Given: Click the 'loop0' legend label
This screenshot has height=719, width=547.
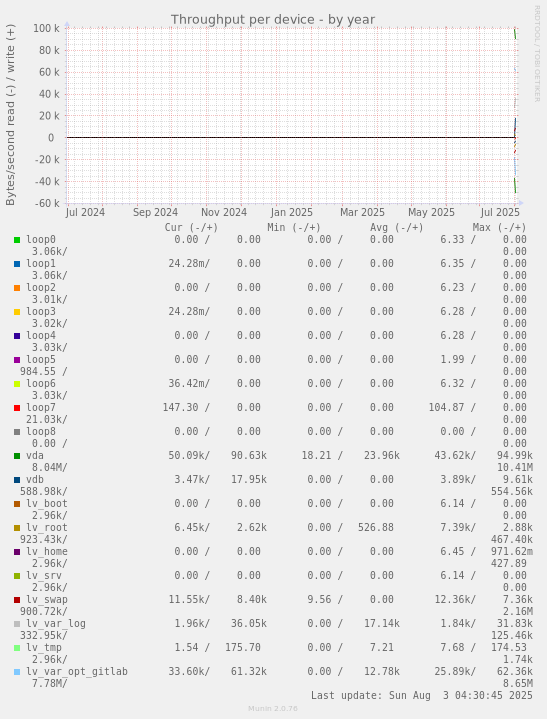Looking at the screenshot, I should [41, 239].
